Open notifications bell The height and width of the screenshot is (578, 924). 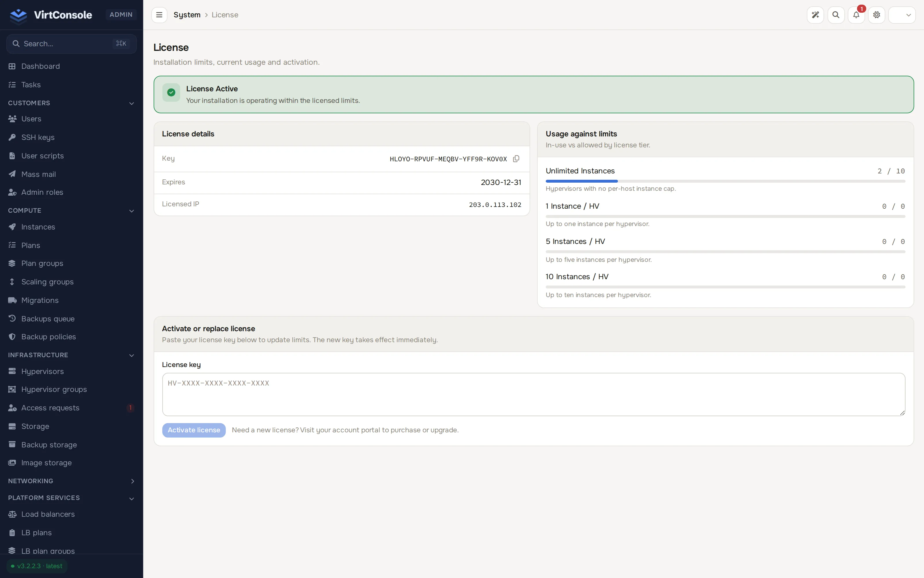pyautogui.click(x=856, y=15)
